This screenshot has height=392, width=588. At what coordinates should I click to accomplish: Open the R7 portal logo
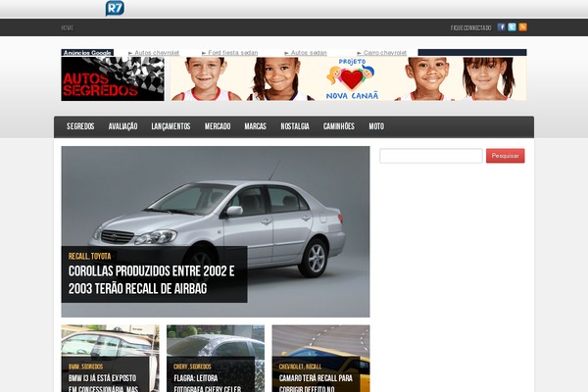tap(115, 8)
